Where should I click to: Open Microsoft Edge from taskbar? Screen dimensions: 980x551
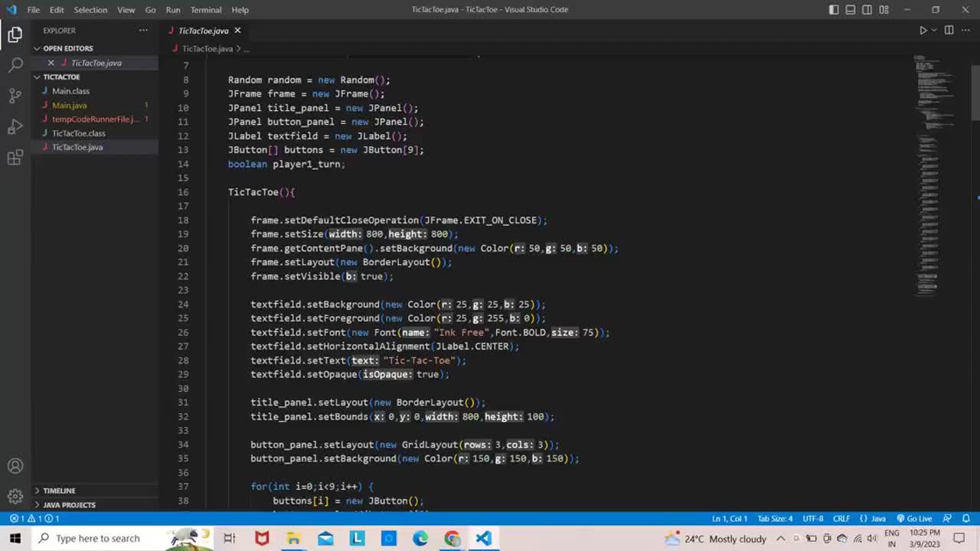click(x=420, y=538)
